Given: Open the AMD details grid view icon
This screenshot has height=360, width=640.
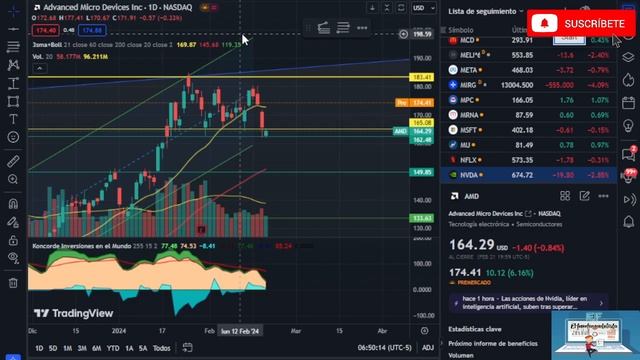Looking at the screenshot, I should click(565, 196).
